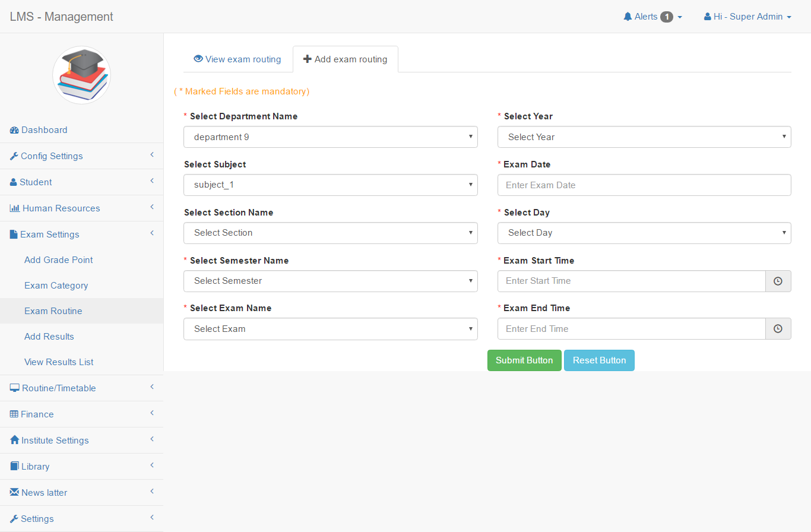Open the clock picker for Exam End Time

pyautogui.click(x=778, y=328)
